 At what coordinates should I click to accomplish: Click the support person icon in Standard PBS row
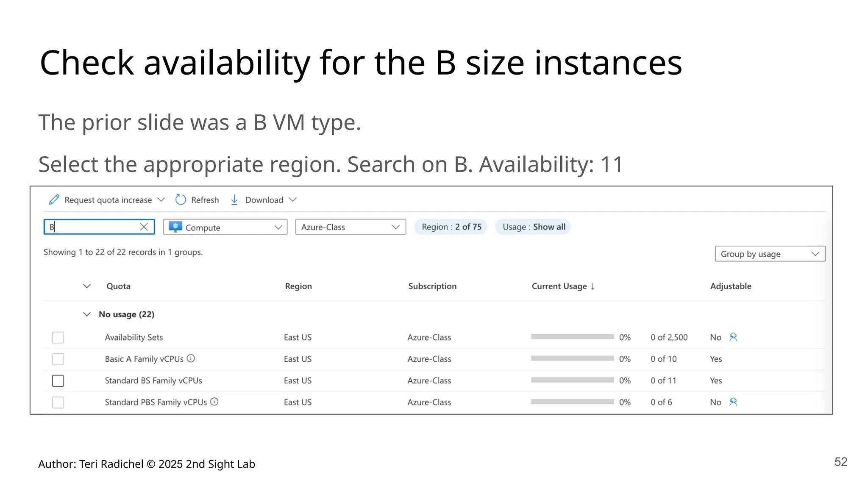[x=733, y=402]
